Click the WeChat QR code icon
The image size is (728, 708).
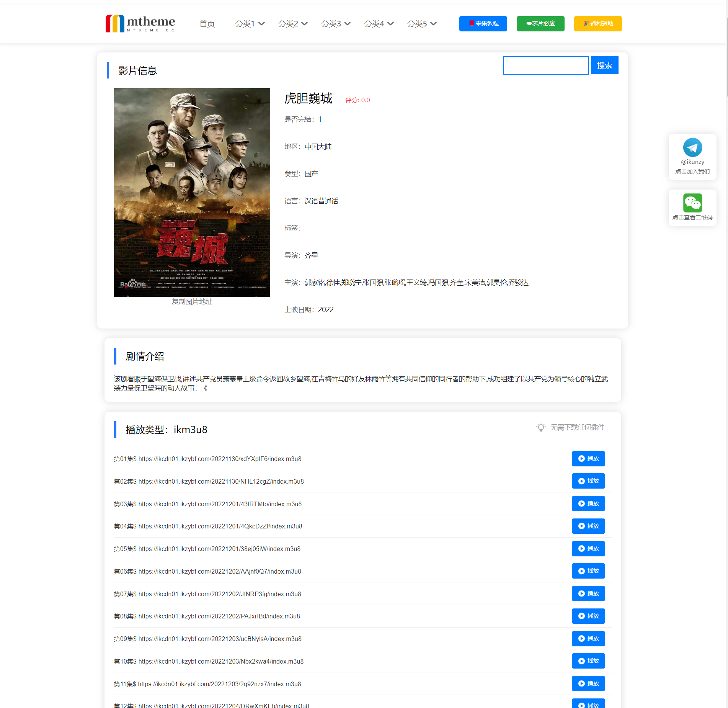coord(692,203)
